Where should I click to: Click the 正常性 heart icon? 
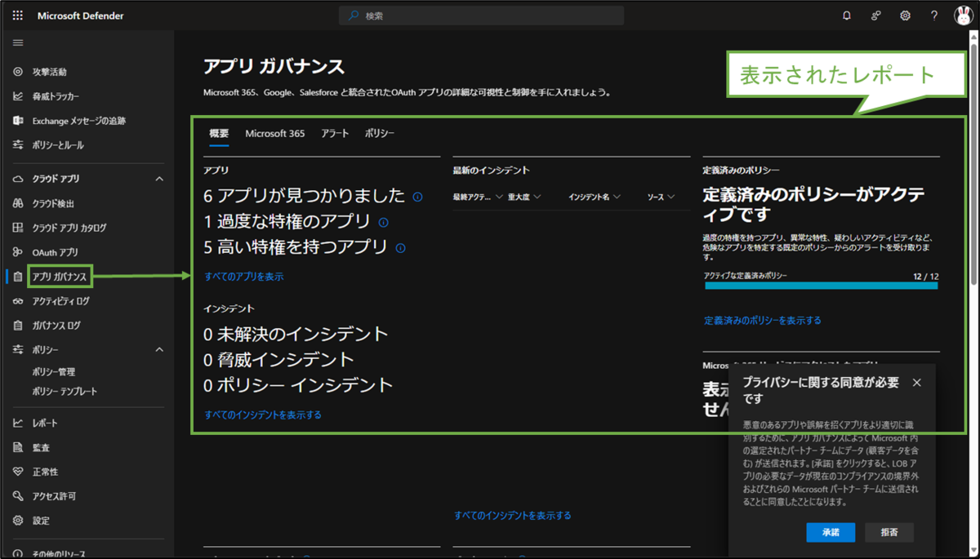(x=18, y=472)
